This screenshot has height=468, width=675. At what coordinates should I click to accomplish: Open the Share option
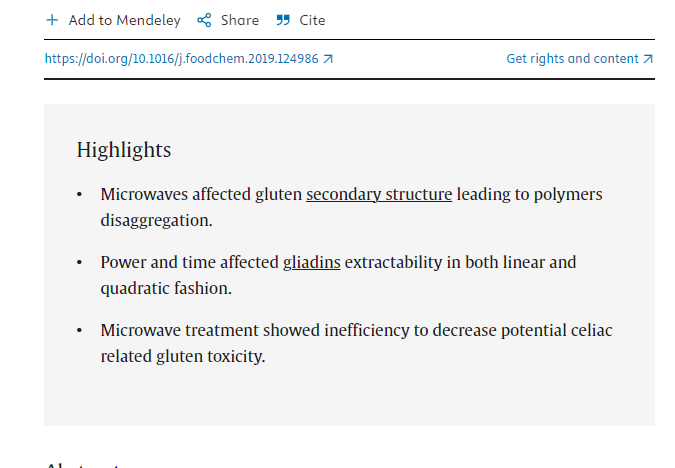(x=239, y=20)
